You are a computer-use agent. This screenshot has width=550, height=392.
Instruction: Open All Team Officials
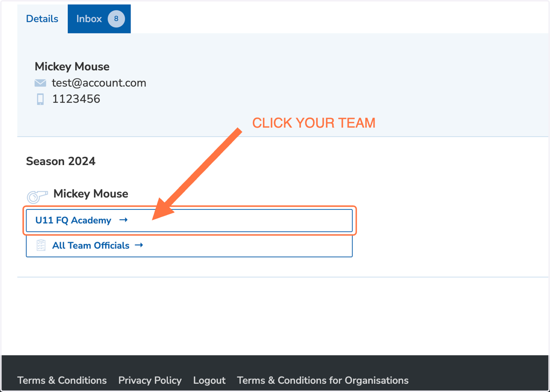pyautogui.click(x=189, y=246)
